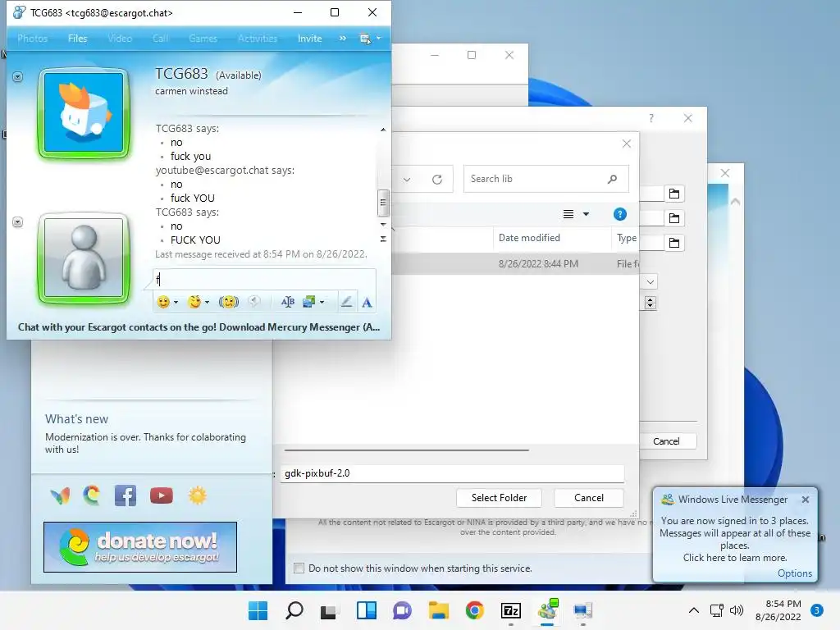Open Invite menu in chat toolbar
This screenshot has height=630, width=840.
tap(309, 39)
